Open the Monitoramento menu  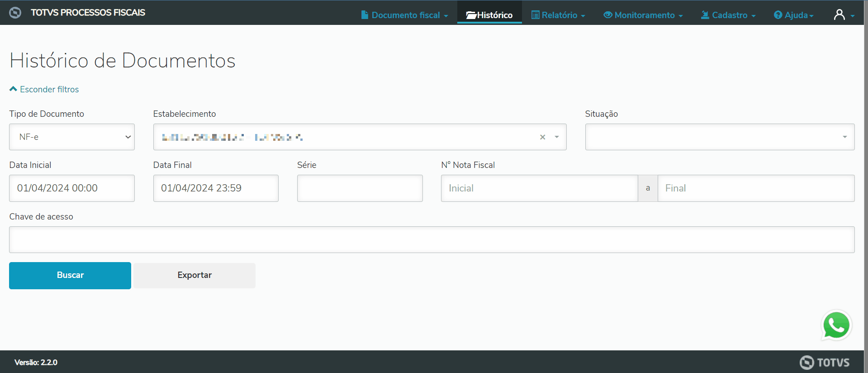point(643,15)
